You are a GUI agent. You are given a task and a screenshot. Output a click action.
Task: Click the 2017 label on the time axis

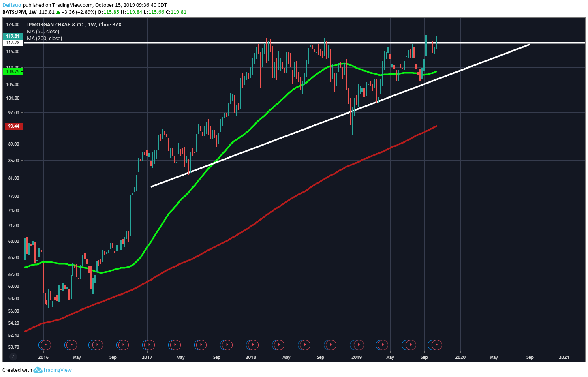[x=147, y=357]
